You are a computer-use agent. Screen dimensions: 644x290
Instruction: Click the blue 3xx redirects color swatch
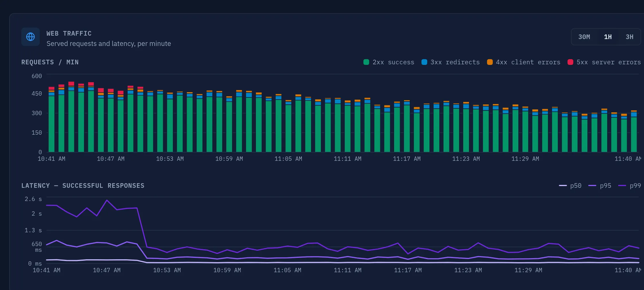pos(424,62)
